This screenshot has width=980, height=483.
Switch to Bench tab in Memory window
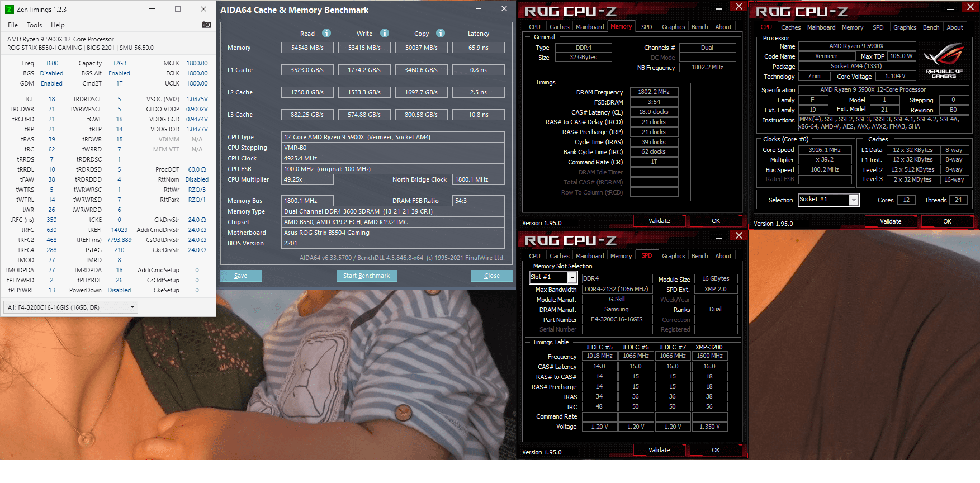point(699,27)
